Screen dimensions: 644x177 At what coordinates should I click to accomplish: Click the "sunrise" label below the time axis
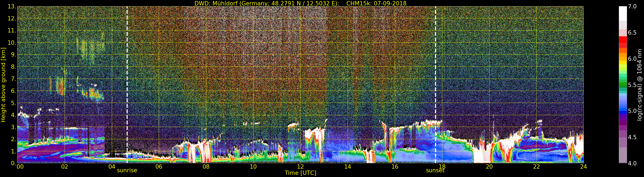tap(127, 171)
